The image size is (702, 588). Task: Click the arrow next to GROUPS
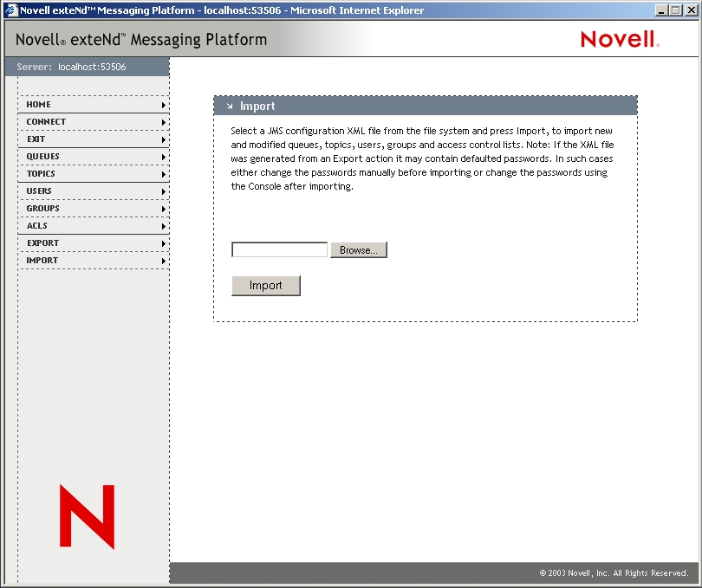164,209
